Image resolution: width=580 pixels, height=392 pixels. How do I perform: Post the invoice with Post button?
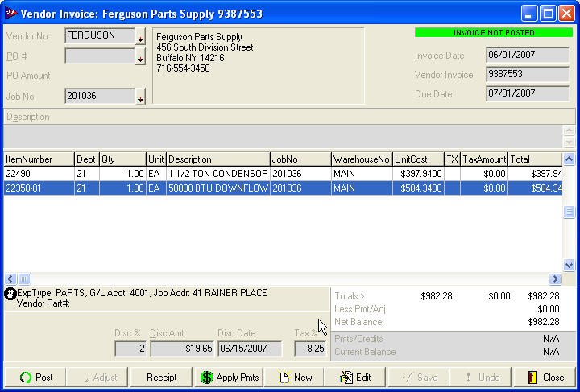pyautogui.click(x=35, y=378)
